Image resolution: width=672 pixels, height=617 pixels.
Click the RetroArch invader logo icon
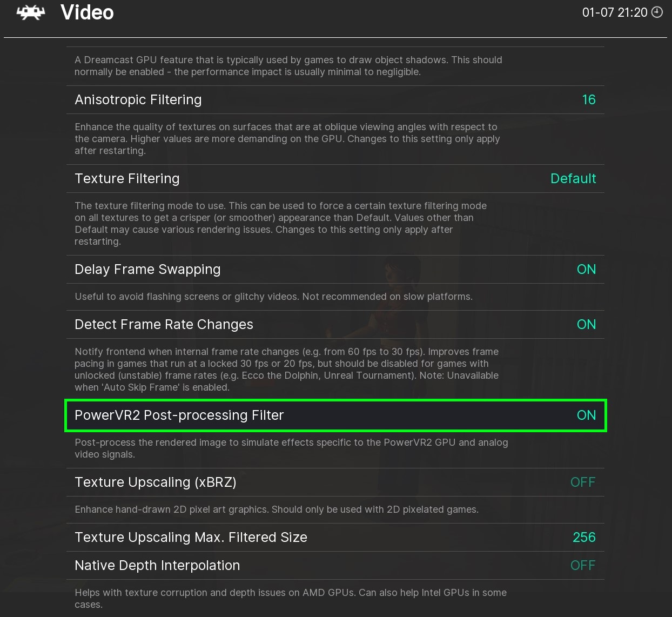(x=31, y=12)
